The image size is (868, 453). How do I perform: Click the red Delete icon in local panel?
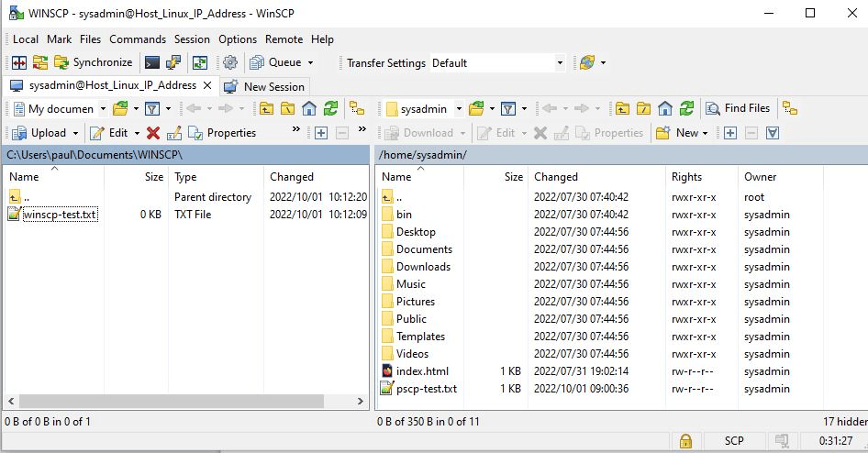click(153, 133)
